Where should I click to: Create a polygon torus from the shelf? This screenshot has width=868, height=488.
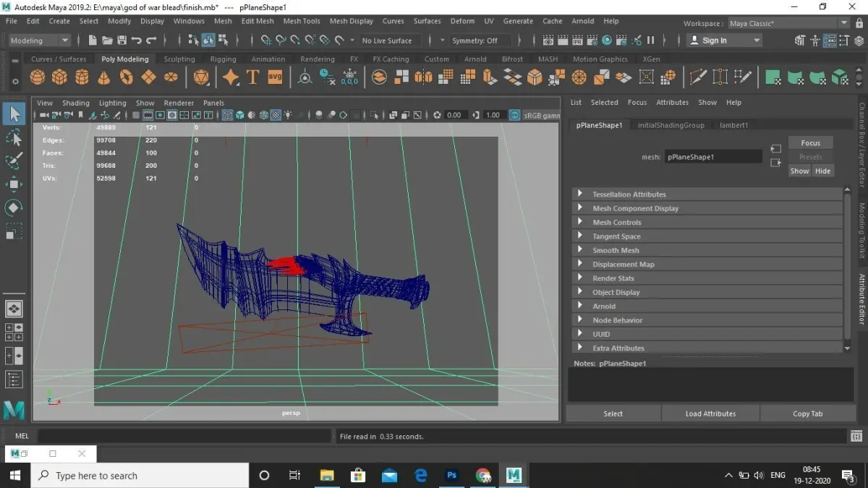127,77
